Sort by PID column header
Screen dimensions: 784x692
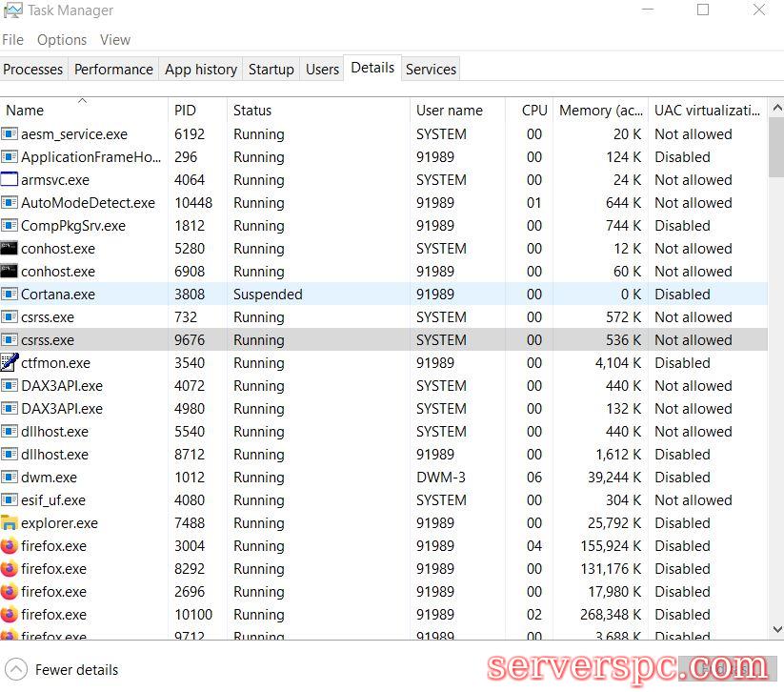tap(185, 111)
